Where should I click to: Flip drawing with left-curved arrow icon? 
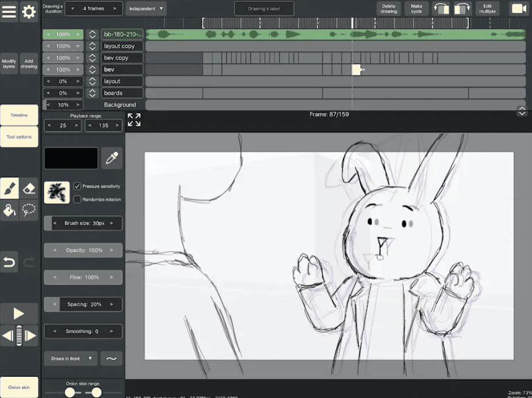(441, 9)
